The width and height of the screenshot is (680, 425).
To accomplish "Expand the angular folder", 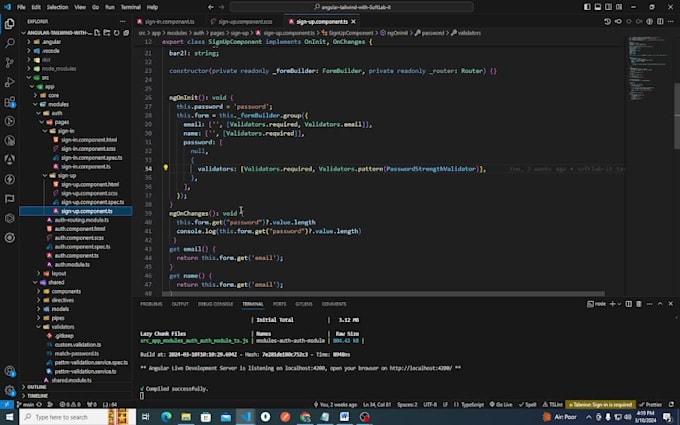I will pyautogui.click(x=29, y=42).
